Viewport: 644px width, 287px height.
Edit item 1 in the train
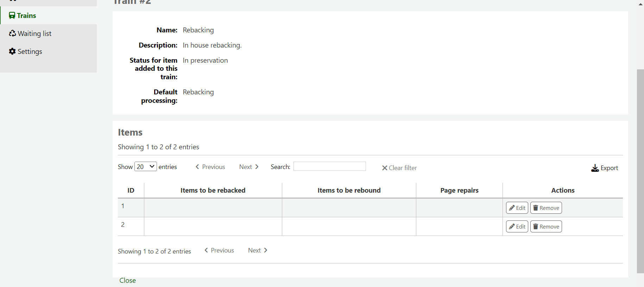[x=517, y=208]
